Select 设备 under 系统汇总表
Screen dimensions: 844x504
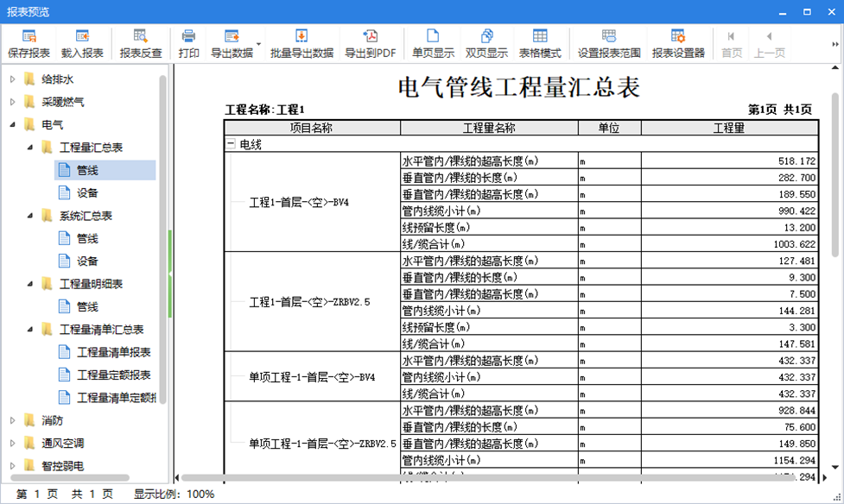click(x=87, y=261)
